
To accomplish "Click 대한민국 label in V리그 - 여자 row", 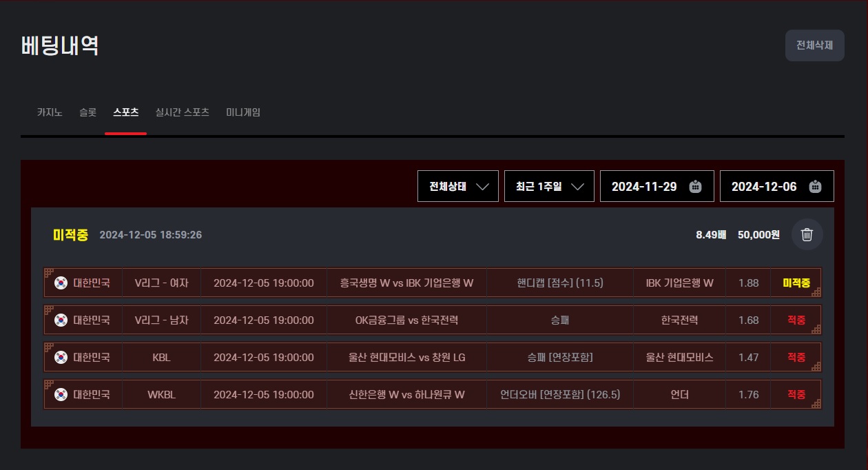I will (x=92, y=283).
